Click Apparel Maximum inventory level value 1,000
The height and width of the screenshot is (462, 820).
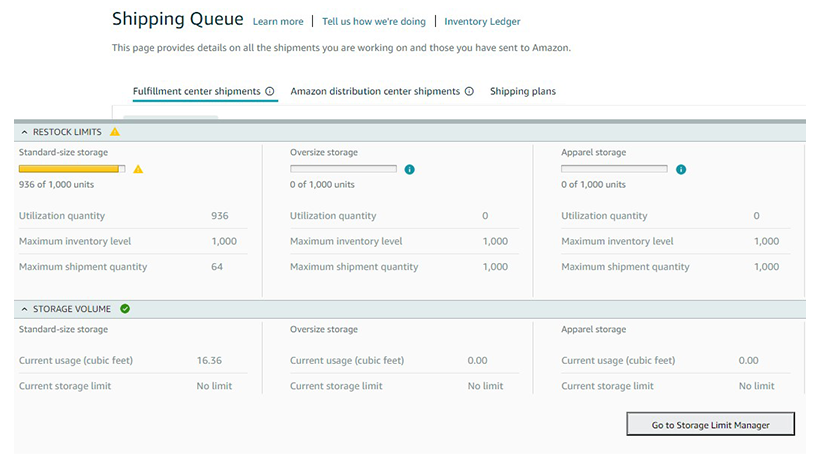point(767,241)
